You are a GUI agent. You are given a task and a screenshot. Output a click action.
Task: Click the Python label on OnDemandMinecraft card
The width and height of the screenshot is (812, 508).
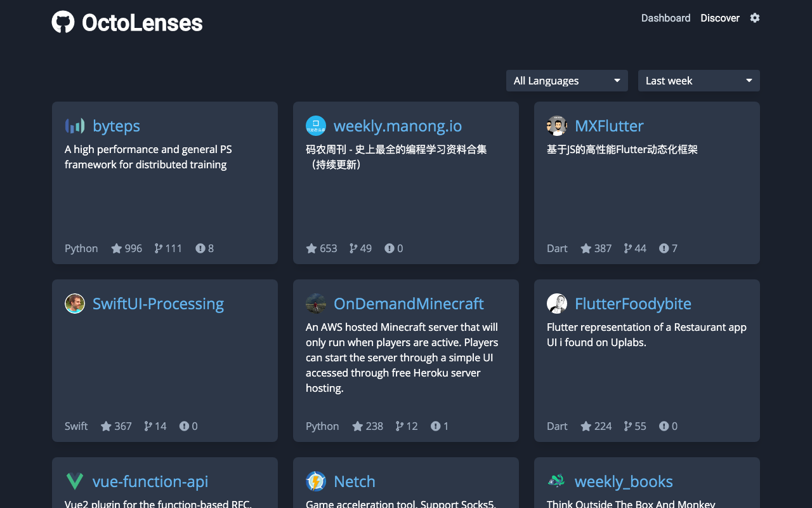point(322,426)
